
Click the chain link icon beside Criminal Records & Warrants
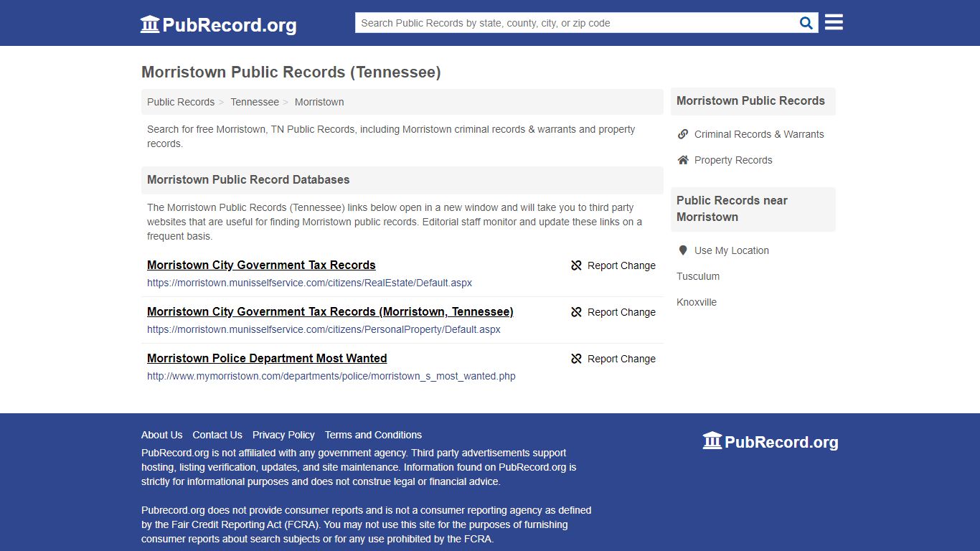coord(683,134)
